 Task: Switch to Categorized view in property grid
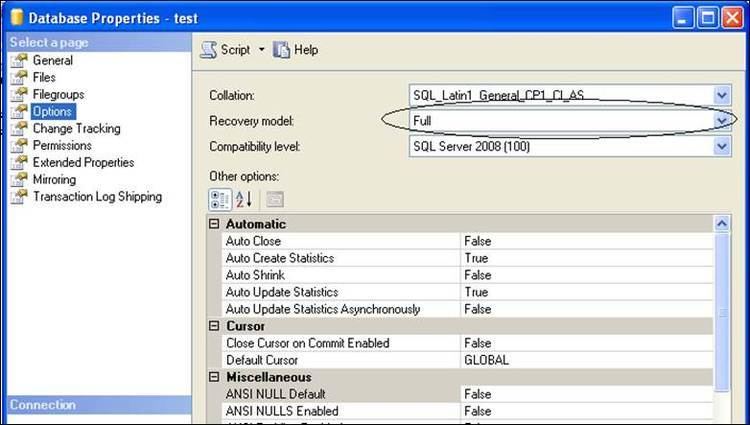[x=220, y=199]
